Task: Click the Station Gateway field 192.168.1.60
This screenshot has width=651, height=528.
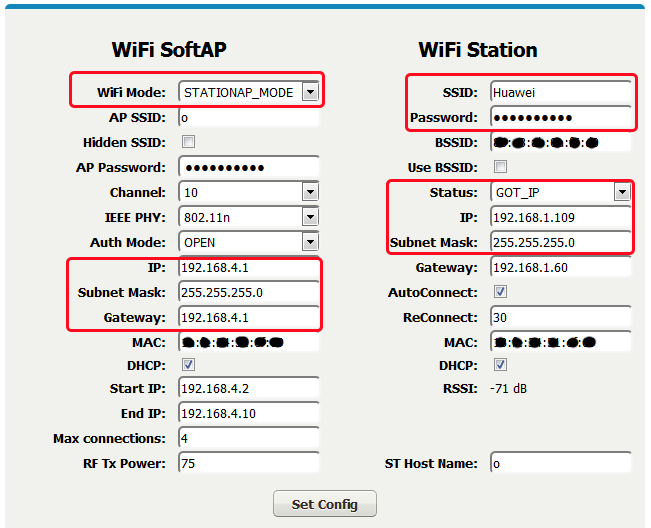Action: pos(561,267)
